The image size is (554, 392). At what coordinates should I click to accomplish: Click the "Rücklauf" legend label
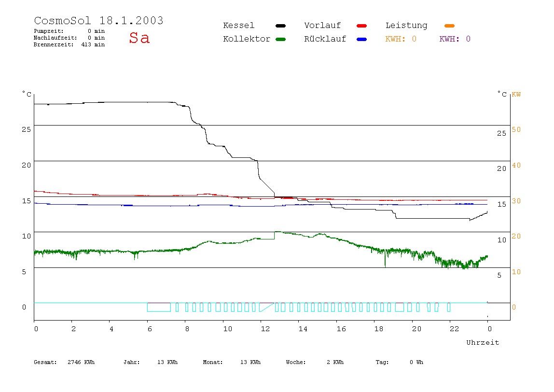point(325,39)
